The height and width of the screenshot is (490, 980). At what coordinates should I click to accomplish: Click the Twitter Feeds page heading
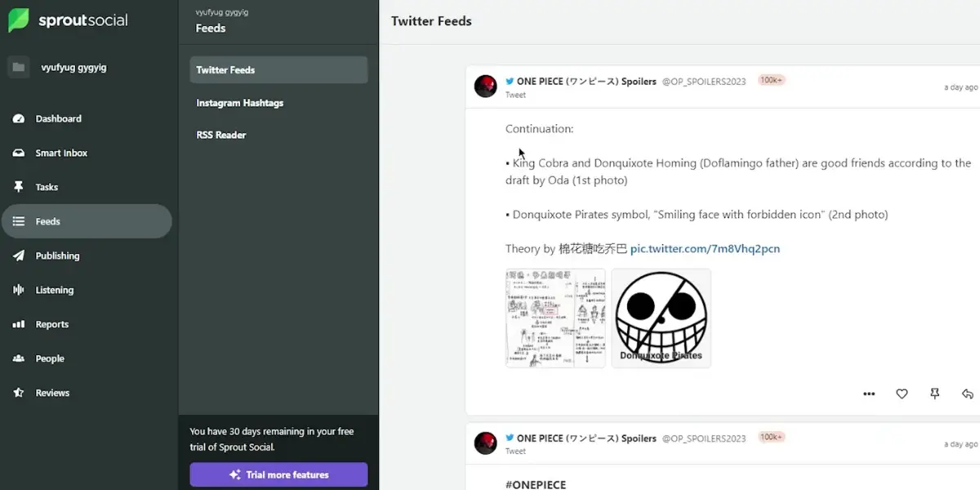click(x=431, y=21)
